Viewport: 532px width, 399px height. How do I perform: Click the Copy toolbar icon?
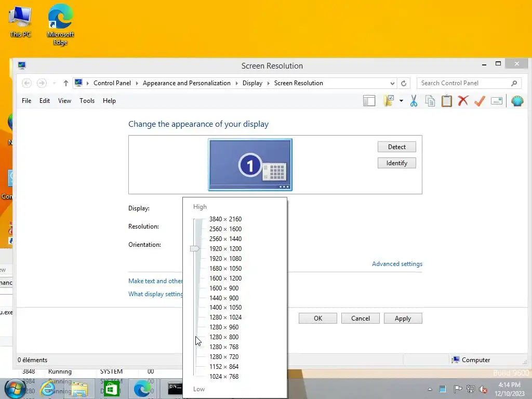(430, 101)
